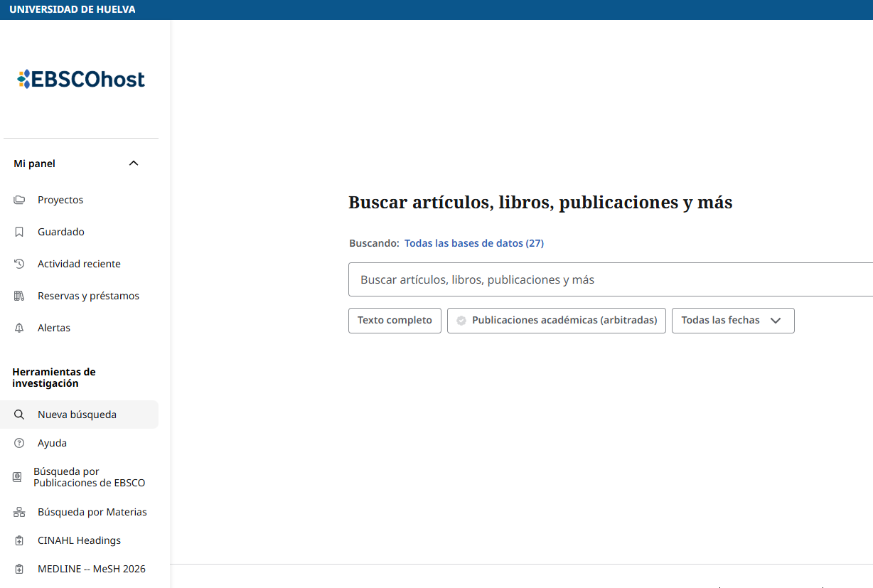Click the CINAHL Headings icon
Screen dimensions: 873x588
coord(19,540)
